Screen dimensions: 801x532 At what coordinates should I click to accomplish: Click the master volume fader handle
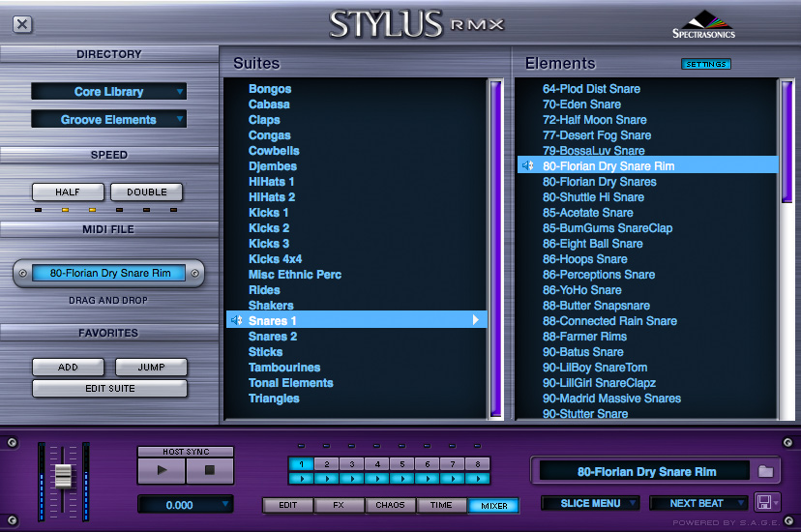63,475
